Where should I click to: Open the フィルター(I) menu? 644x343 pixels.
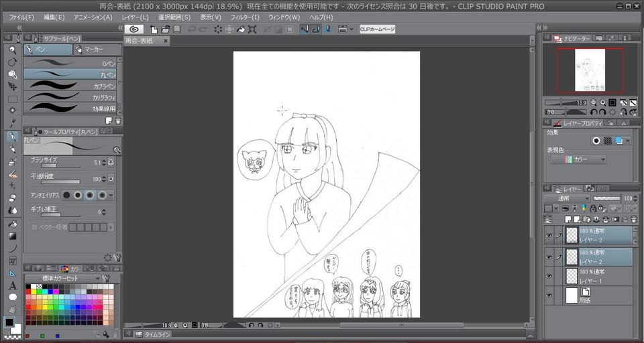point(244,17)
